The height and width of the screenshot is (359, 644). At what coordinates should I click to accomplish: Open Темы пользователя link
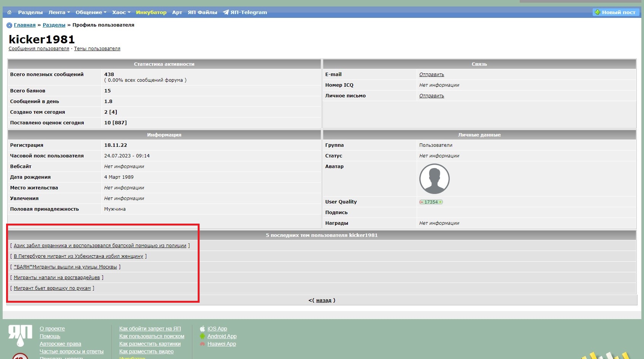pyautogui.click(x=97, y=49)
